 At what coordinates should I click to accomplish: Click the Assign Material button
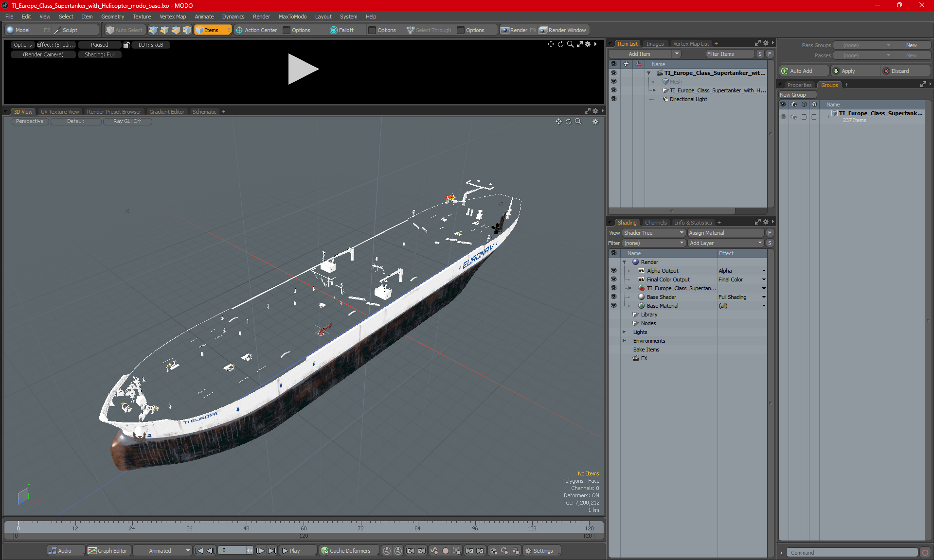pyautogui.click(x=725, y=233)
